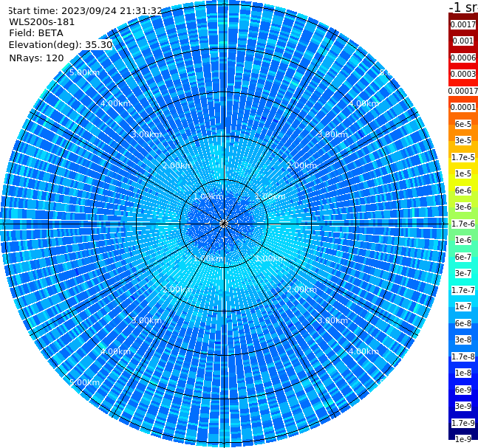
Task: Click the lower-left 4.00km range label
Action: tap(115, 351)
